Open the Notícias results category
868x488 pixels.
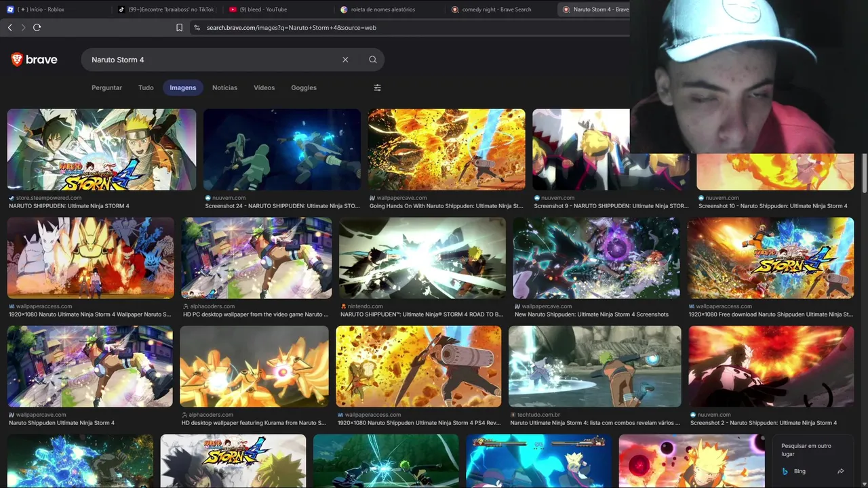224,87
